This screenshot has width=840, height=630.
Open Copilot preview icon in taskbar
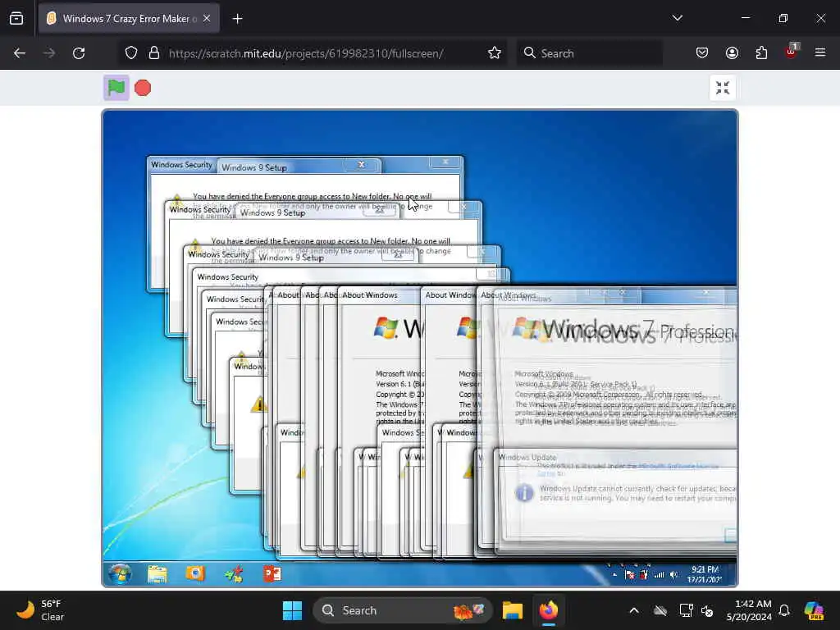[x=814, y=610]
